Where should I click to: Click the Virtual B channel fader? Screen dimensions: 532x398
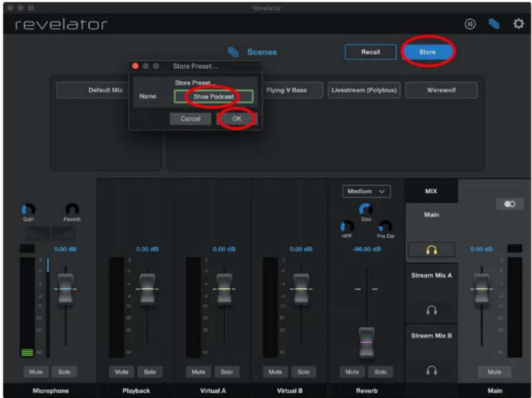(x=301, y=289)
